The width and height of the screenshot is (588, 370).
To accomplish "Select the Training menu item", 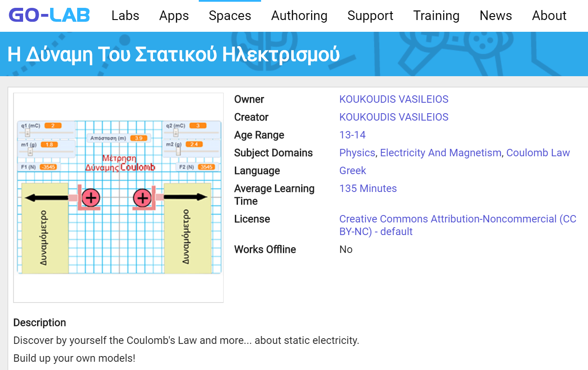I will (x=436, y=16).
